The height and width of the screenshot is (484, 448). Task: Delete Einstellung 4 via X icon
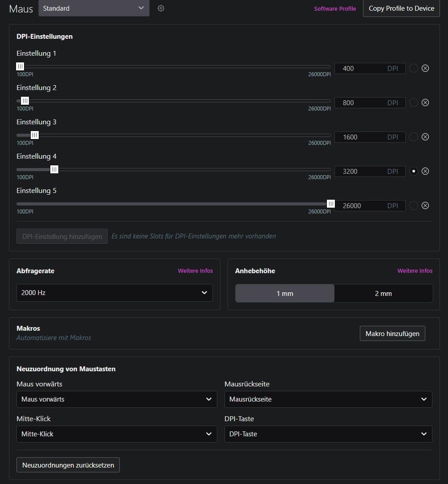pos(425,171)
